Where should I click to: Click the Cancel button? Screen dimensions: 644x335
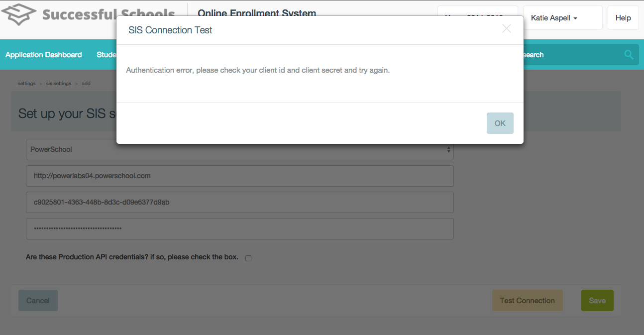pos(38,301)
